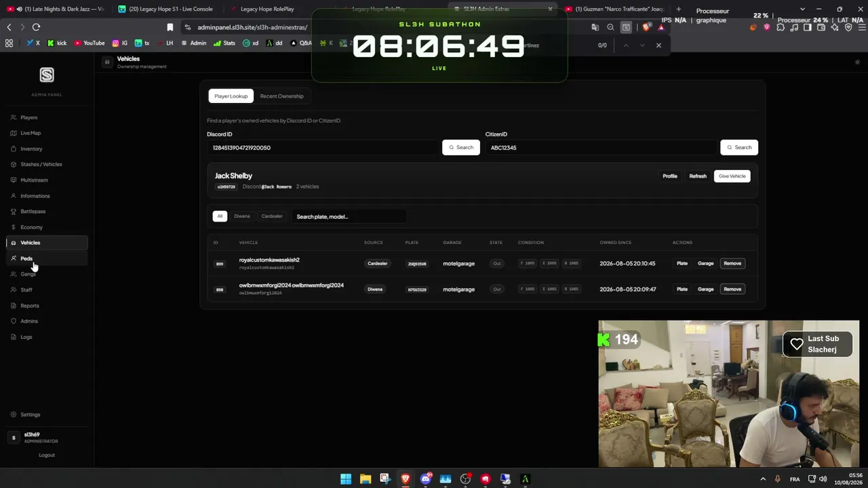The image size is (868, 488).
Task: Refresh Jack Shelby's vehicle list
Action: (698, 176)
